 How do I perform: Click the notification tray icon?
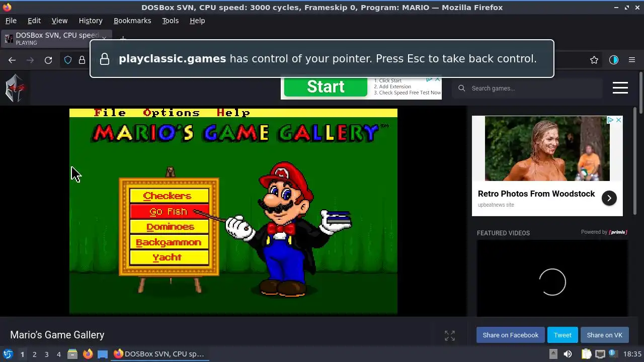pos(614,354)
